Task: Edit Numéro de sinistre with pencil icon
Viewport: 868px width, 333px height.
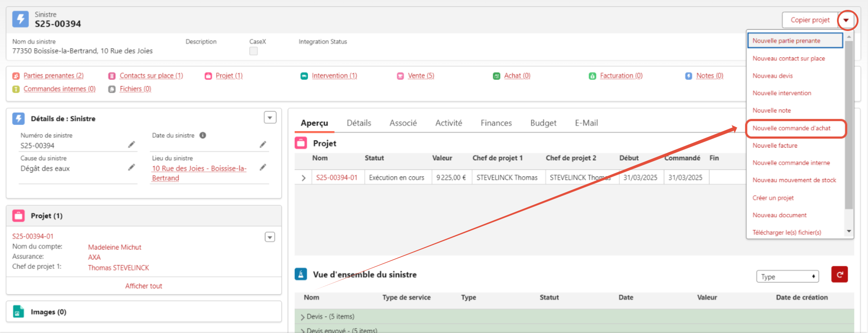Action: [131, 145]
